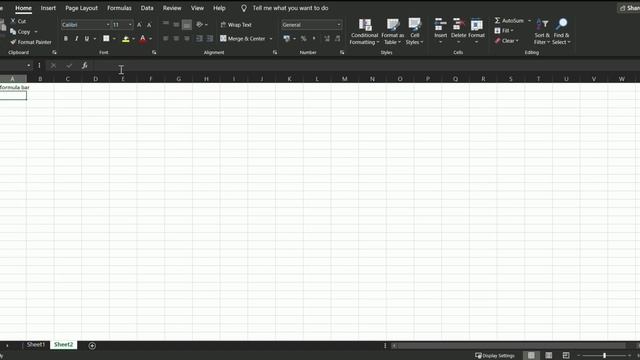Viewport: 640px width, 360px height.
Task: Click the horizontal scrollbar track
Action: (x=512, y=346)
